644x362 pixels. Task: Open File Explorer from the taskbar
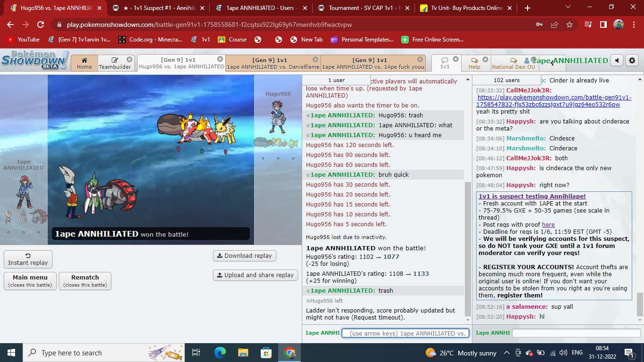(243, 353)
